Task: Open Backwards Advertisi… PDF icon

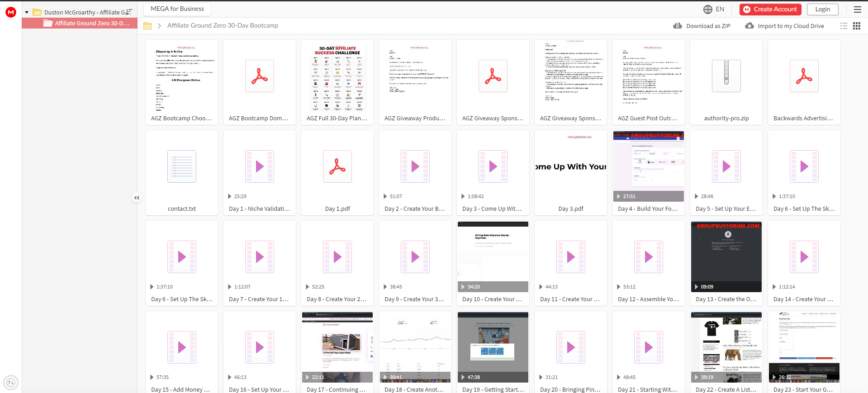Action: point(804,76)
